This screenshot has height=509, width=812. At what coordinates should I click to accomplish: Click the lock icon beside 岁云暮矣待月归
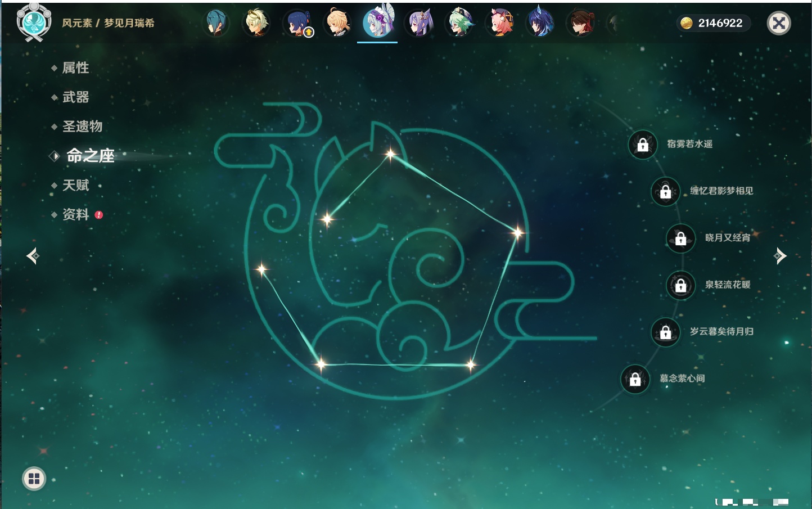click(x=666, y=332)
